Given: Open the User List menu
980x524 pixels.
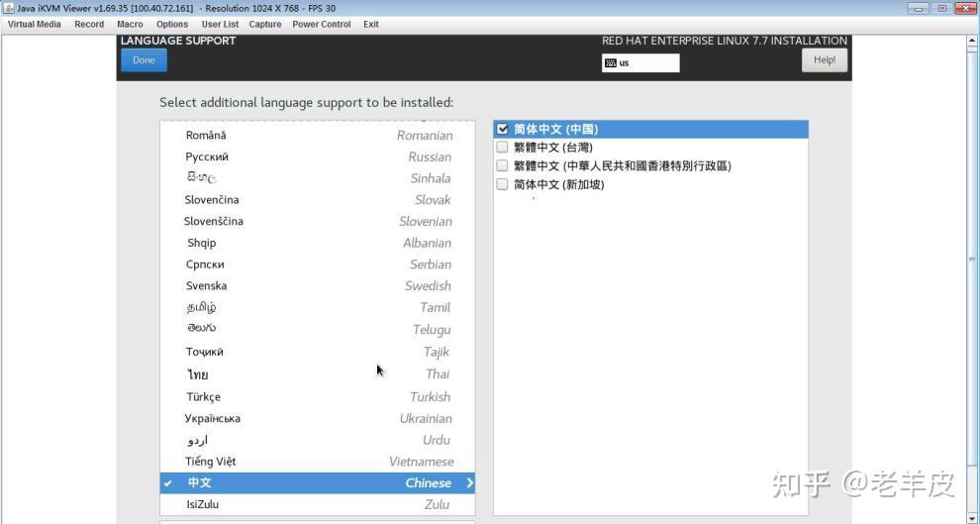Looking at the screenshot, I should (x=220, y=25).
